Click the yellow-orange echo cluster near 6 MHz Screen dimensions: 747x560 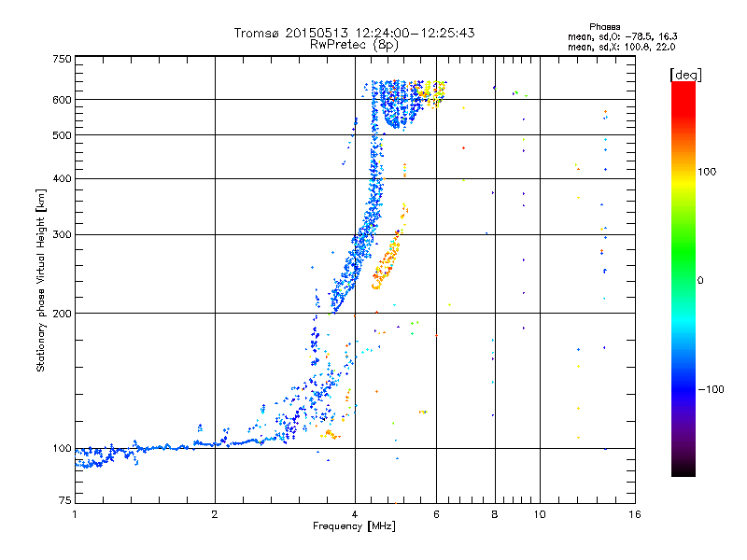431,92
